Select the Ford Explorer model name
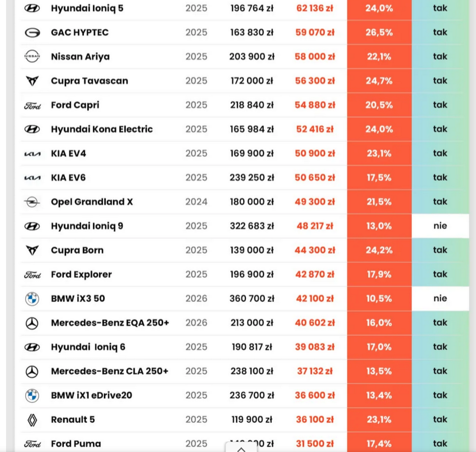476x452 pixels. (81, 274)
